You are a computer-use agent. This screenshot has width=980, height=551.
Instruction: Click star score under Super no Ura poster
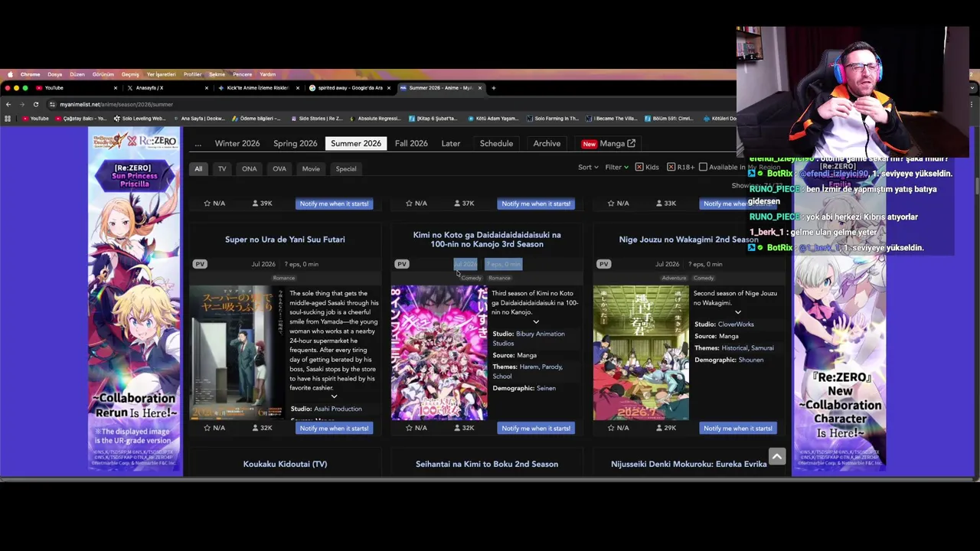point(214,428)
